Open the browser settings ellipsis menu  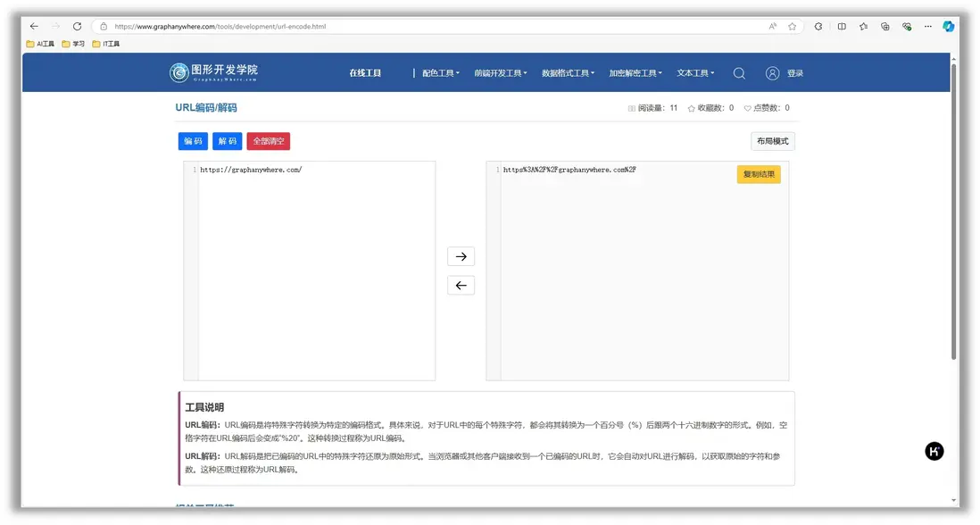point(928,26)
